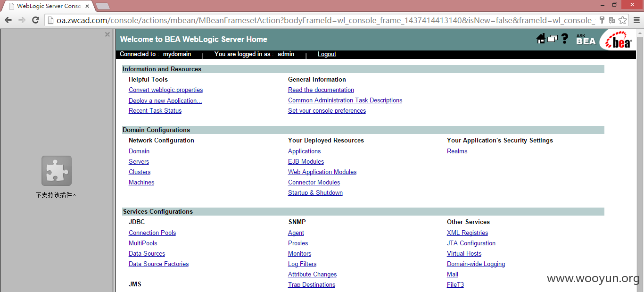Open Read the documentation link

(x=321, y=90)
